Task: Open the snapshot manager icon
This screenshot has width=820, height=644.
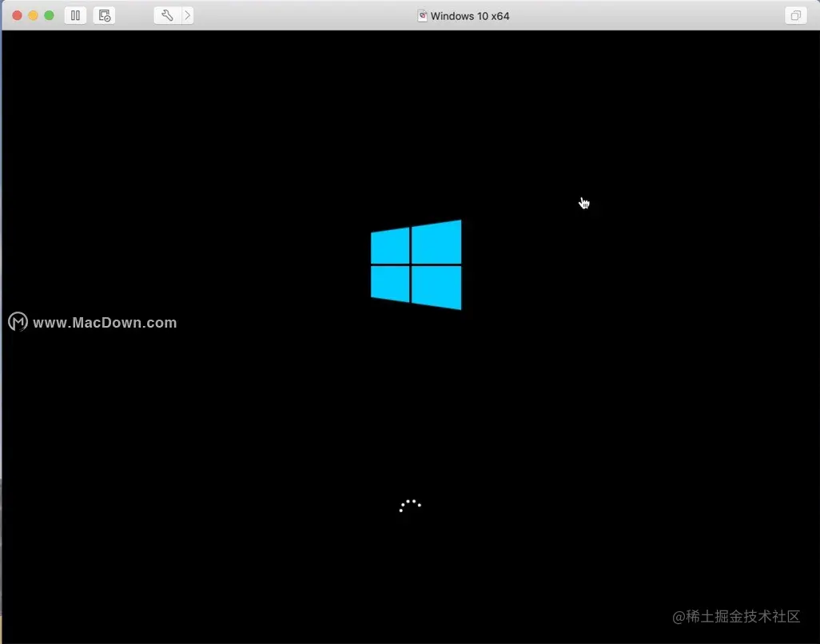Action: tap(104, 16)
